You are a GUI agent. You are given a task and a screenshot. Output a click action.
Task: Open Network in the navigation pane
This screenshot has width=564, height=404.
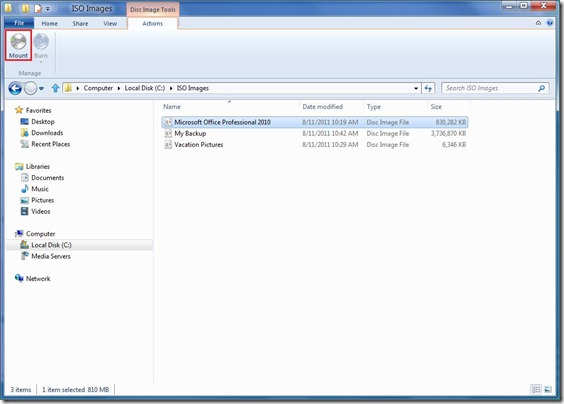point(38,278)
